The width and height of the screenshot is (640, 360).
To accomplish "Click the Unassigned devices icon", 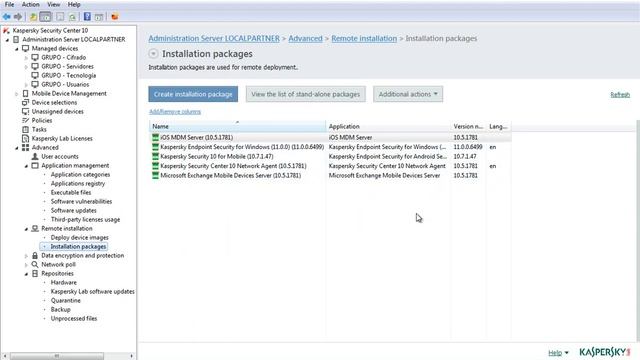I will [x=25, y=111].
